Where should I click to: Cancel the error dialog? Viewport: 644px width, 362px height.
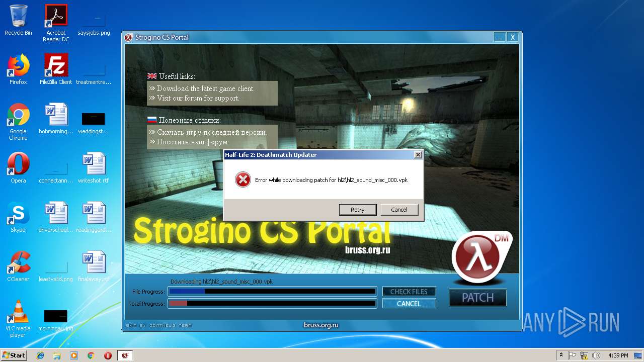tap(399, 210)
